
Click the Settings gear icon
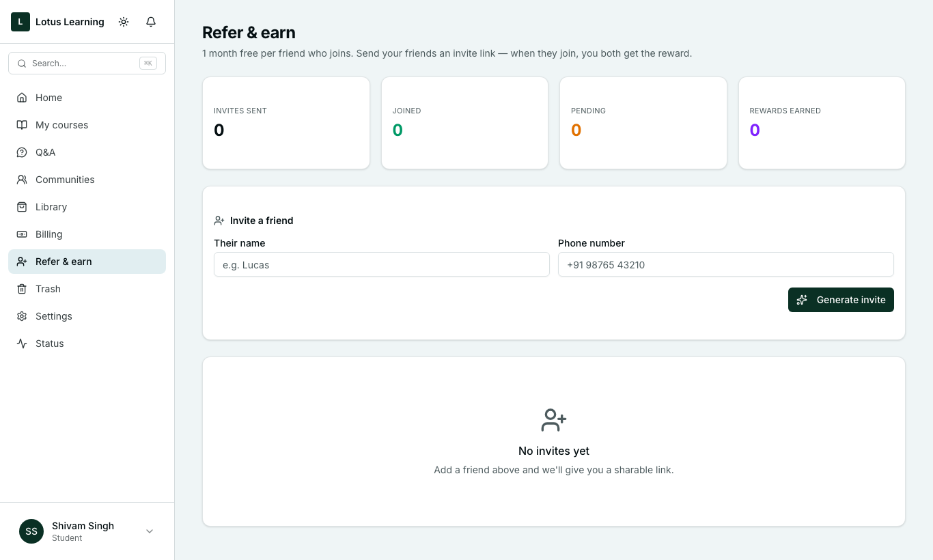click(x=22, y=316)
